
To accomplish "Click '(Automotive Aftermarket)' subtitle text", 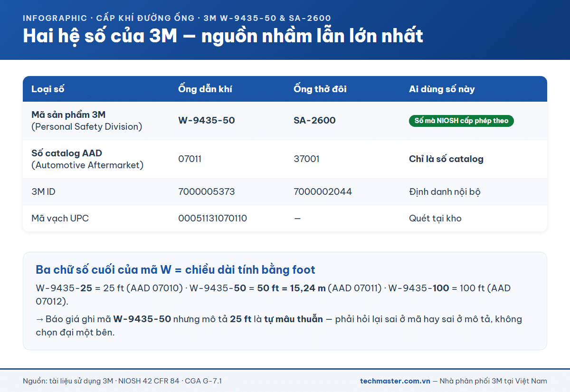I will pos(87,165).
